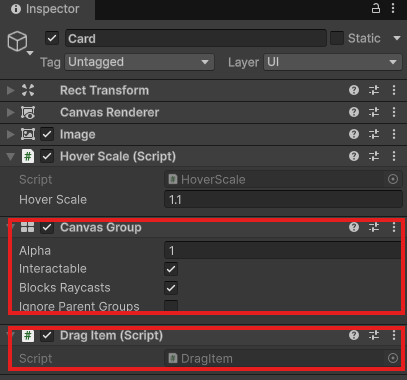Viewport: 407px width, 380px height.
Task: Click the HoverScale script reference field
Action: point(283,179)
